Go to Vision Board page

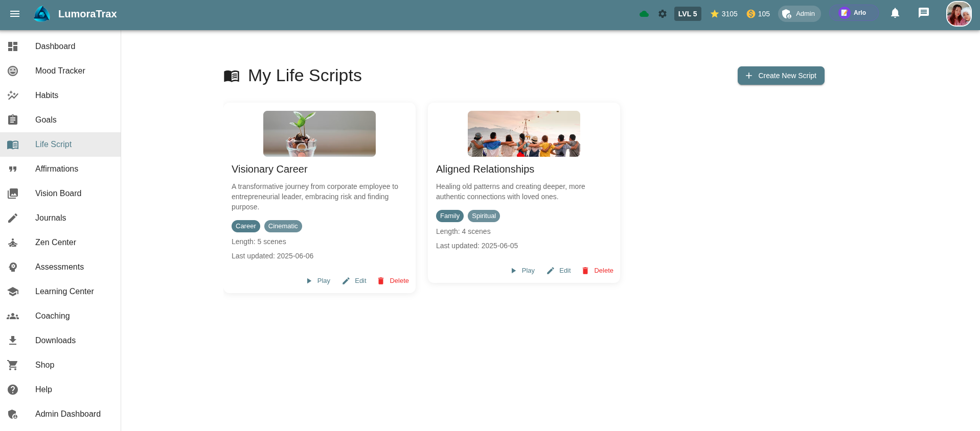[58, 194]
